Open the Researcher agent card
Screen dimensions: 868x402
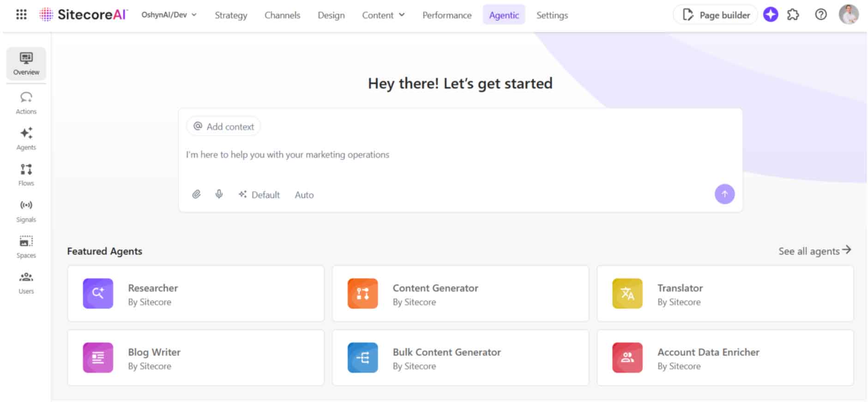[196, 294]
